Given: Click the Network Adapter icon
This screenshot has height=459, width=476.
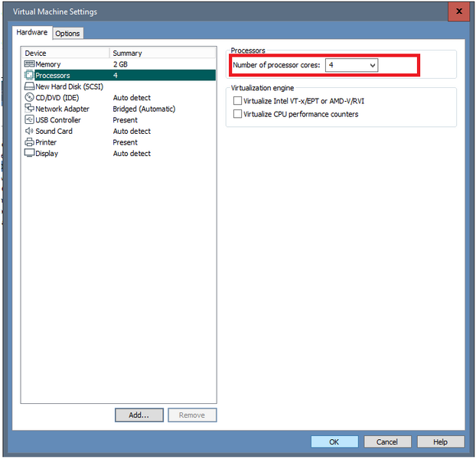Looking at the screenshot, I should [x=29, y=109].
